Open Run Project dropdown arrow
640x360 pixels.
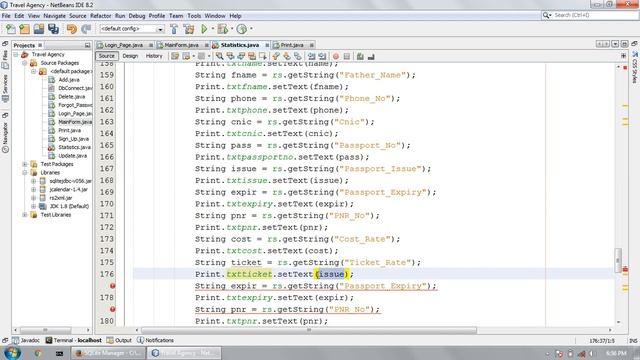pyautogui.click(x=212, y=29)
